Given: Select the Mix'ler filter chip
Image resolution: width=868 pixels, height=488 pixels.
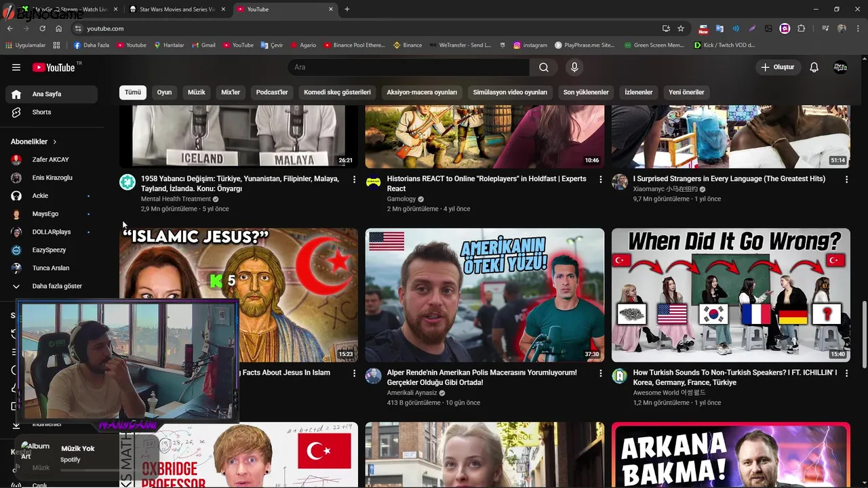Looking at the screenshot, I should pos(231,92).
